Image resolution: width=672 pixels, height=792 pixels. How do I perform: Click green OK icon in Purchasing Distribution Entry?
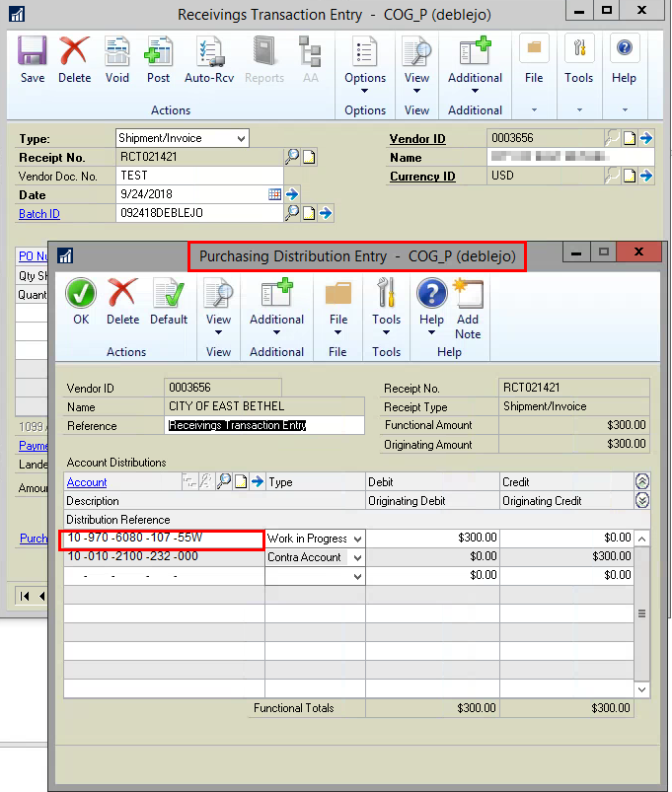point(81,301)
